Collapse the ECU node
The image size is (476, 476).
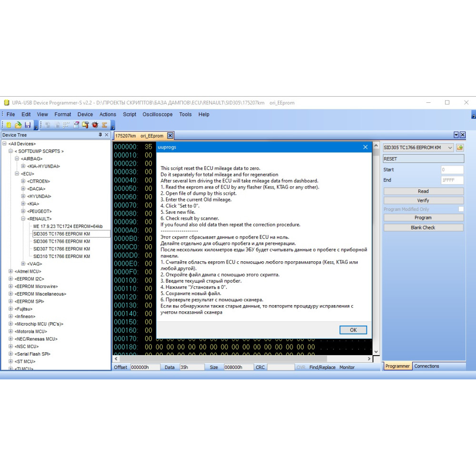coord(17,174)
